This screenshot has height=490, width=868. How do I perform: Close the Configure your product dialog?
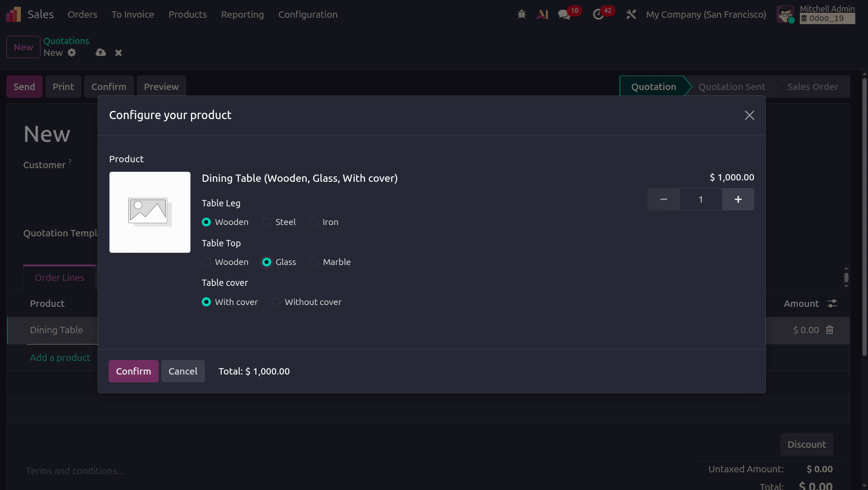coord(749,115)
